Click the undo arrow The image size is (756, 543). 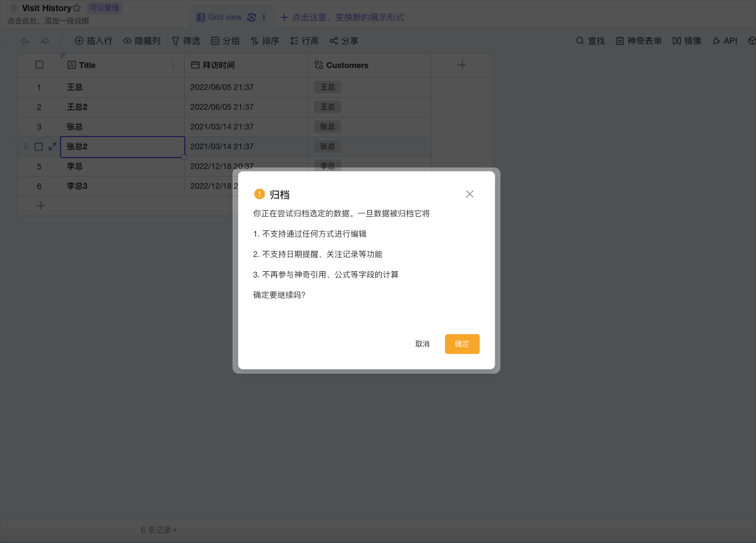click(x=24, y=41)
